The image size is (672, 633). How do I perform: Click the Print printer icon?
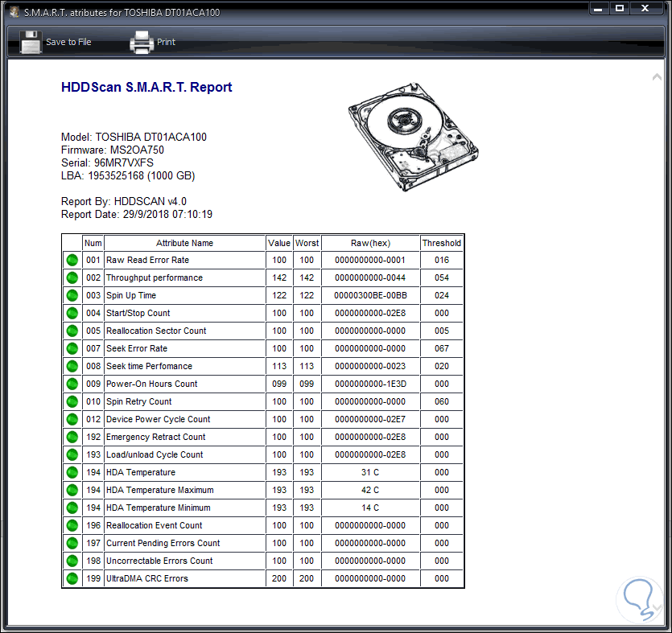click(142, 42)
